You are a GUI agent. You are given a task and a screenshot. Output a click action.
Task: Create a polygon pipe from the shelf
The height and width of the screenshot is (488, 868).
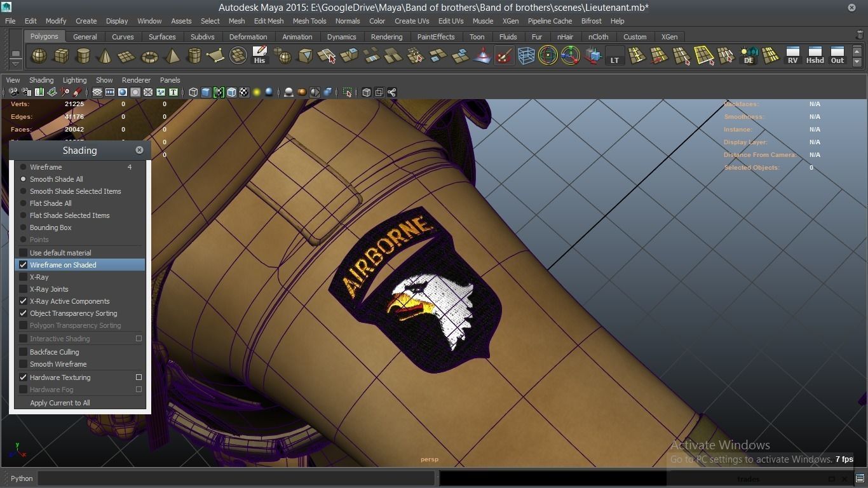point(194,57)
